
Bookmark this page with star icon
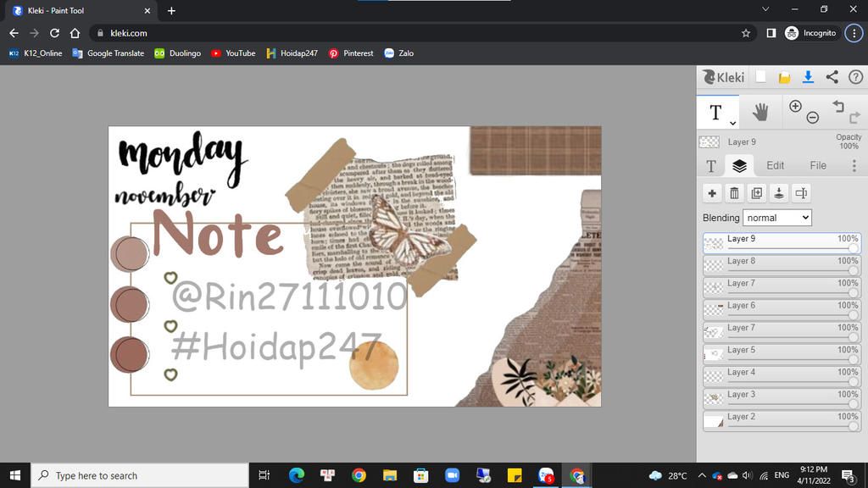pos(746,33)
